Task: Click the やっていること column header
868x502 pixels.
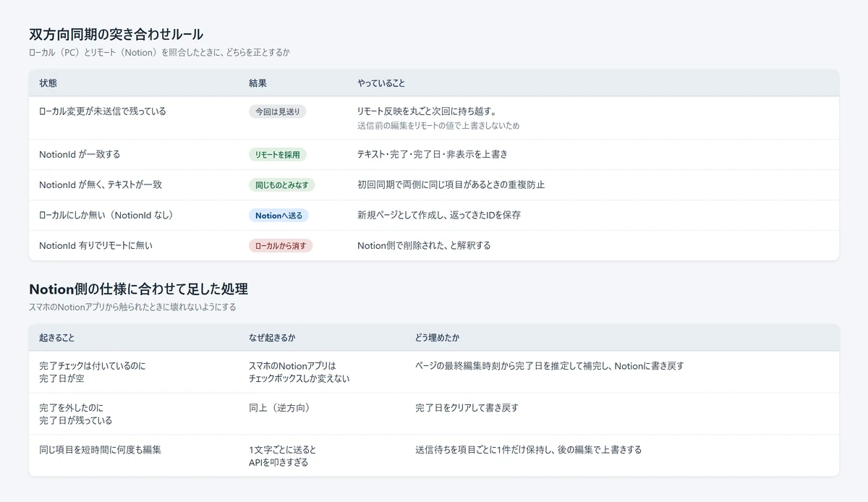Action: click(x=381, y=83)
